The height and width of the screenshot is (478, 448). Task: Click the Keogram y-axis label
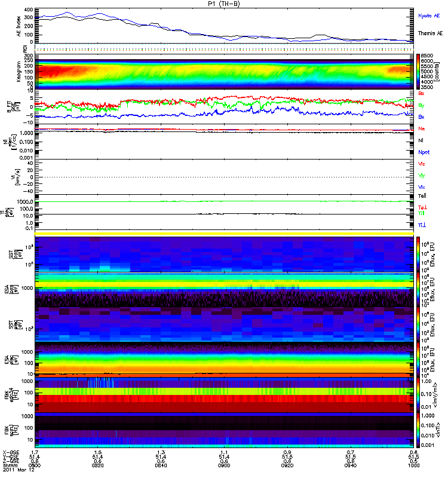point(19,71)
